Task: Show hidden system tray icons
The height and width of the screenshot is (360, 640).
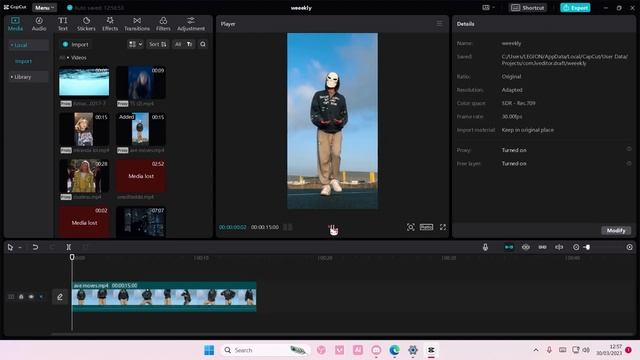Action: tap(536, 350)
